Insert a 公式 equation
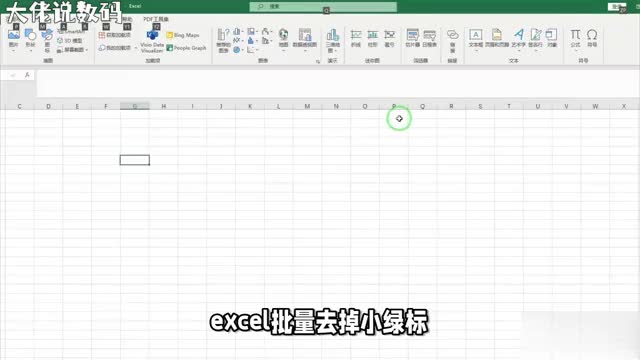The height and width of the screenshot is (360, 640). point(575,40)
